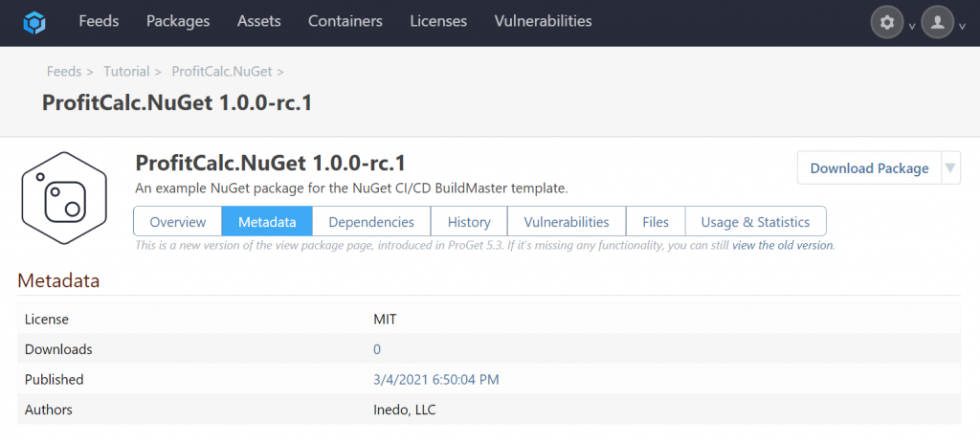This screenshot has height=444, width=980.
Task: Open the History tab
Action: 469,222
